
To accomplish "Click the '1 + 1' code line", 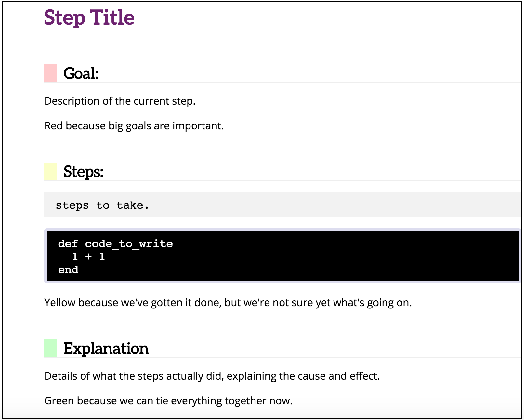I will (x=88, y=257).
